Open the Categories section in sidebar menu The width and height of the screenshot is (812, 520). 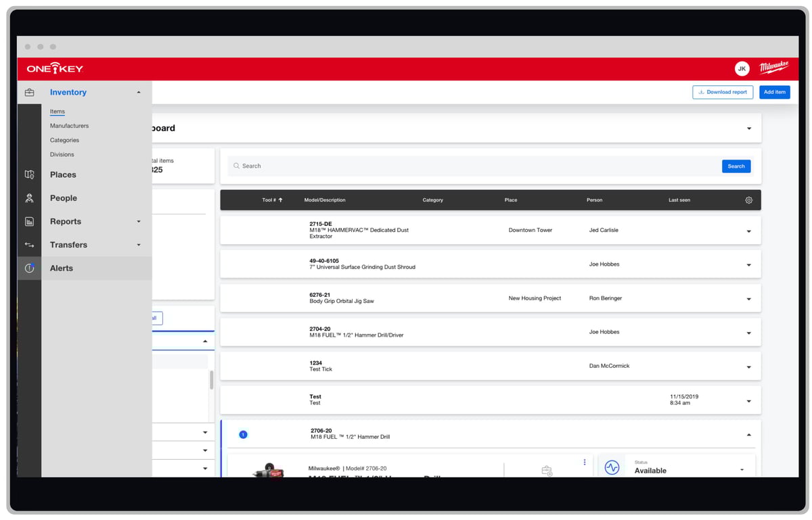64,140
